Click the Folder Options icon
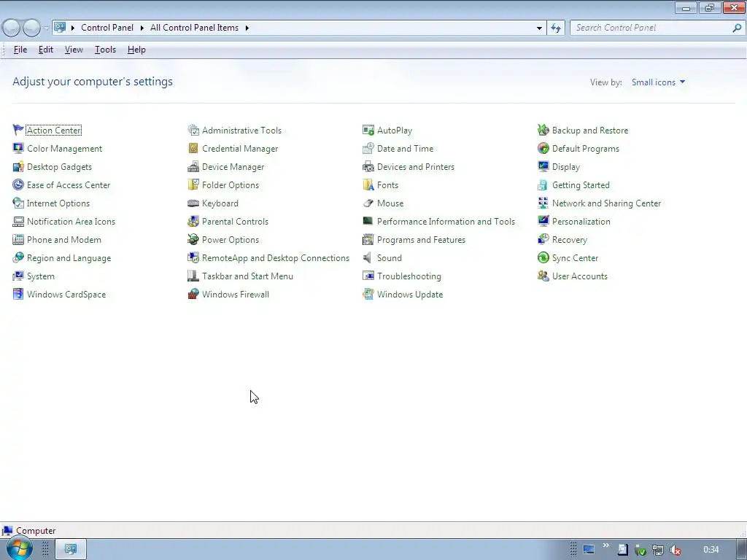 click(193, 184)
